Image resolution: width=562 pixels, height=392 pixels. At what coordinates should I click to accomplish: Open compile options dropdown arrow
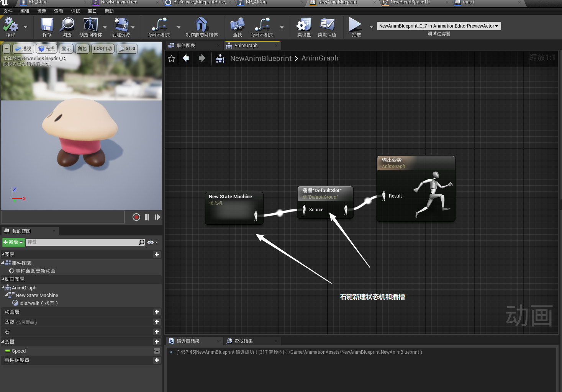(x=26, y=27)
